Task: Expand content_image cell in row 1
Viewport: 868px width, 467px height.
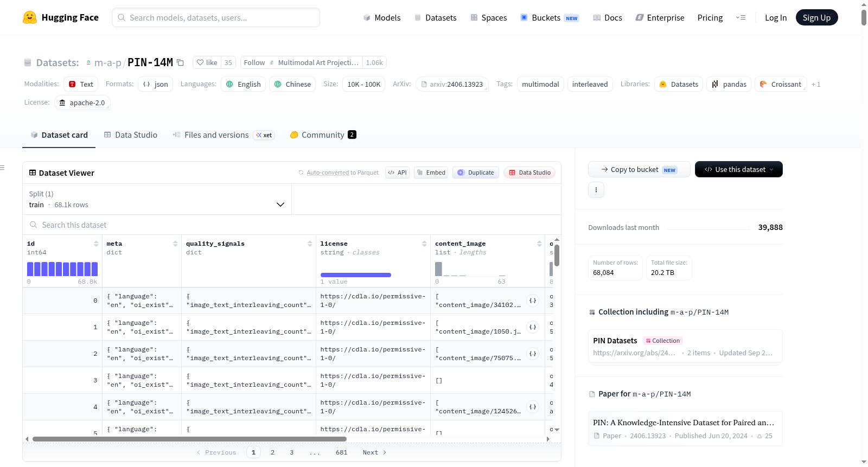Action: click(x=533, y=327)
